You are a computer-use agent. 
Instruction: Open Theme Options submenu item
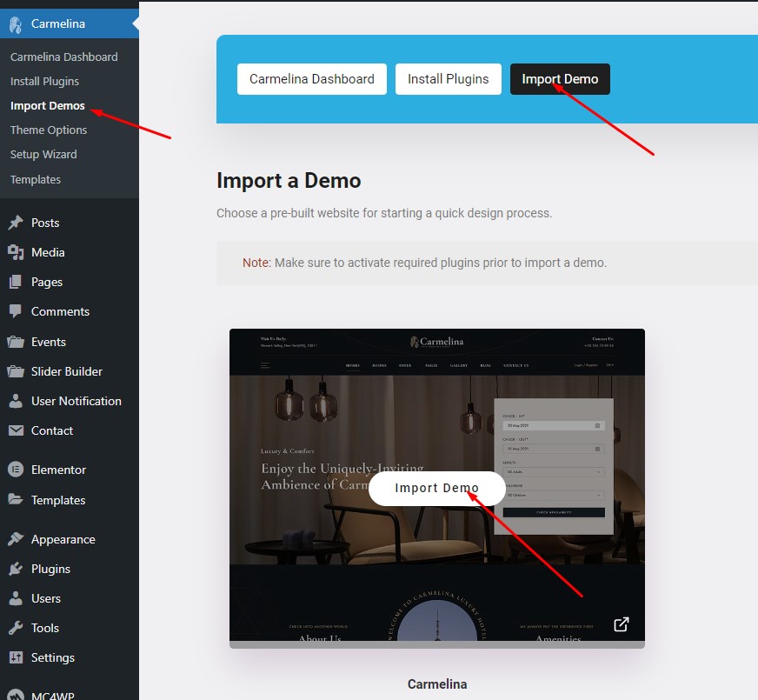49,130
